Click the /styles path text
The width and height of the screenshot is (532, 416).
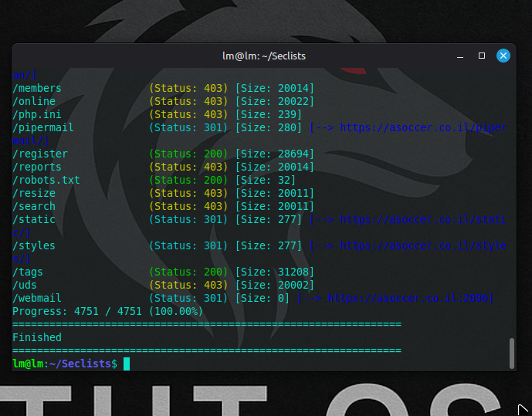click(34, 245)
